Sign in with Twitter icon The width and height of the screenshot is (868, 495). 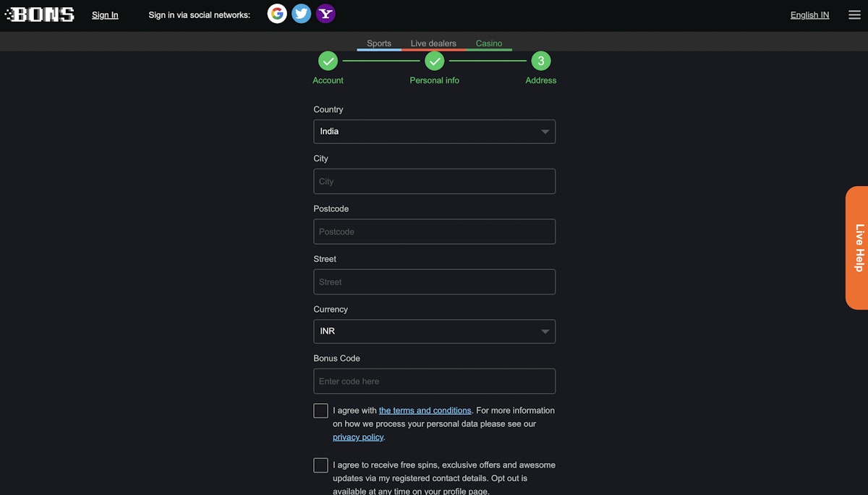point(302,14)
